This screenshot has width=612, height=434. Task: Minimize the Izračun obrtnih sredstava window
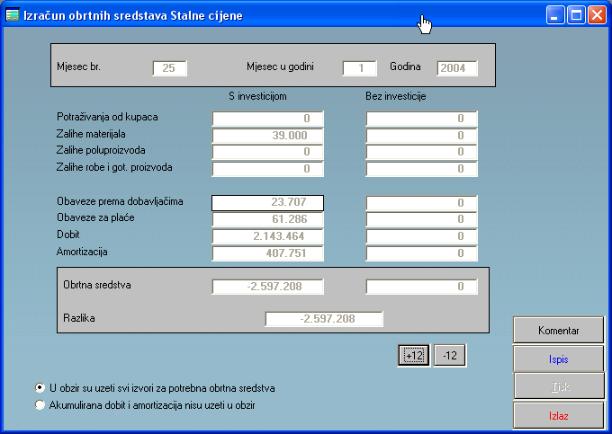555,16
